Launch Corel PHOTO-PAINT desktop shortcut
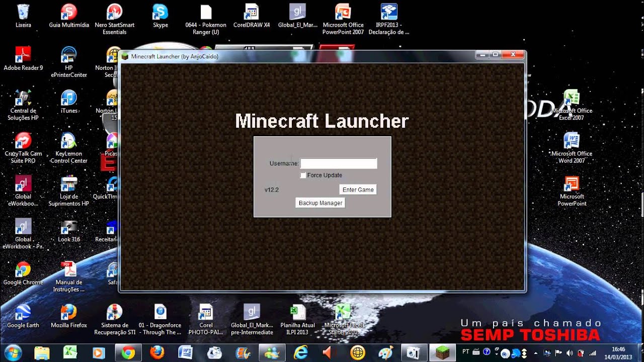This screenshot has height=362, width=644. tap(206, 320)
